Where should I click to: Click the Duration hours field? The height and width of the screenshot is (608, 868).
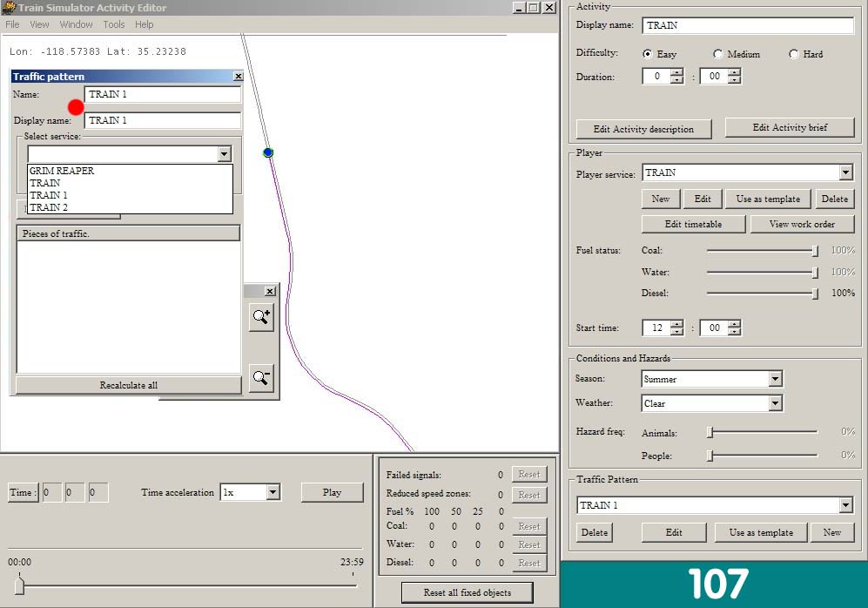click(x=657, y=77)
